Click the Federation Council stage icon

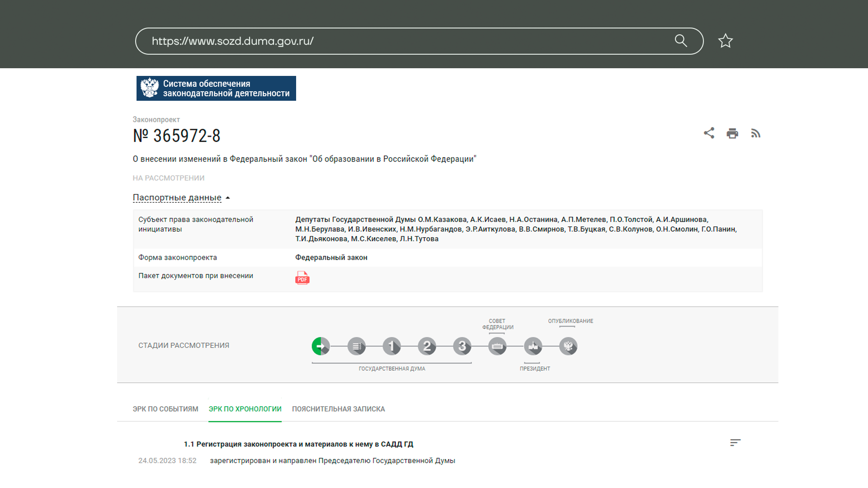(497, 347)
